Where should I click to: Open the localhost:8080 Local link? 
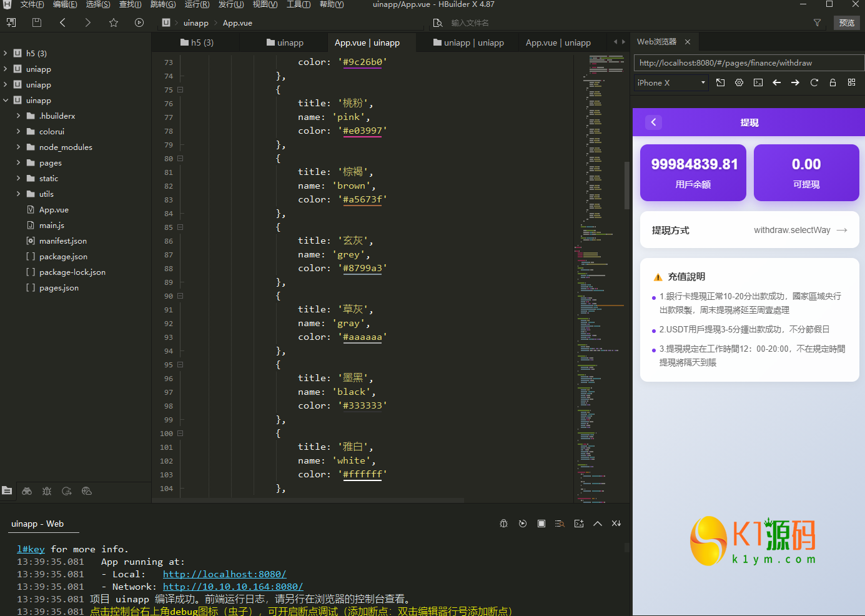(224, 574)
